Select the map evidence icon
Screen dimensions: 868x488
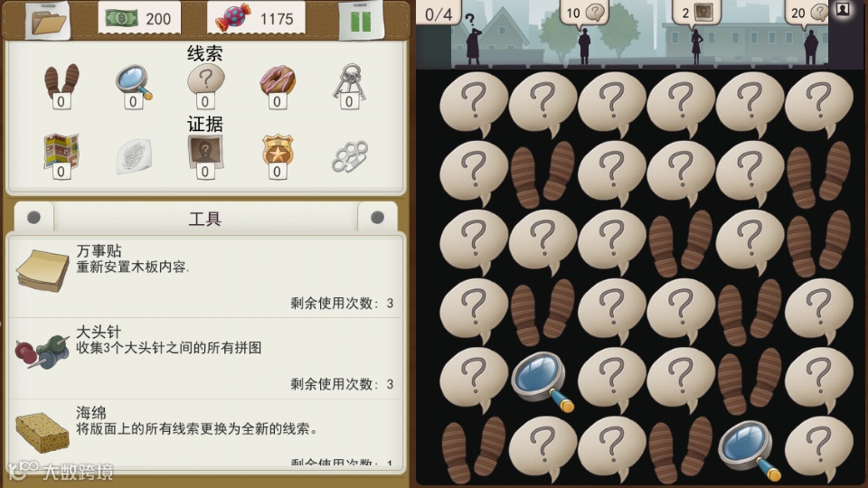(x=61, y=155)
